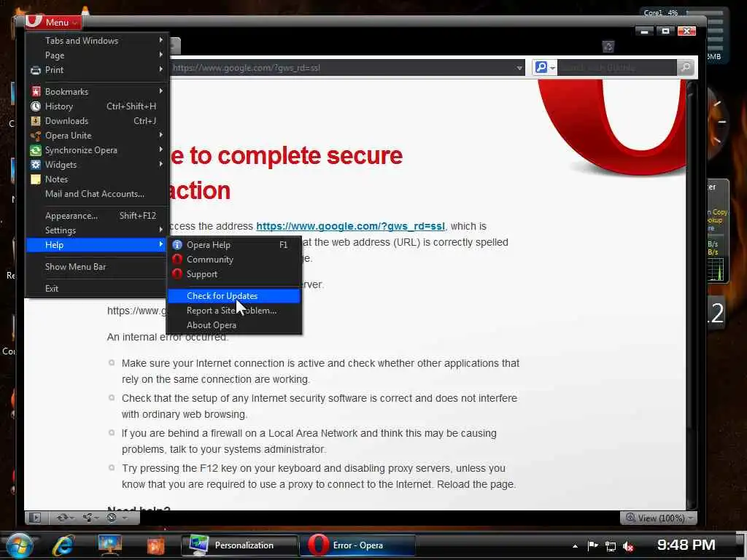Expand the Print submenu arrow

[161, 69]
